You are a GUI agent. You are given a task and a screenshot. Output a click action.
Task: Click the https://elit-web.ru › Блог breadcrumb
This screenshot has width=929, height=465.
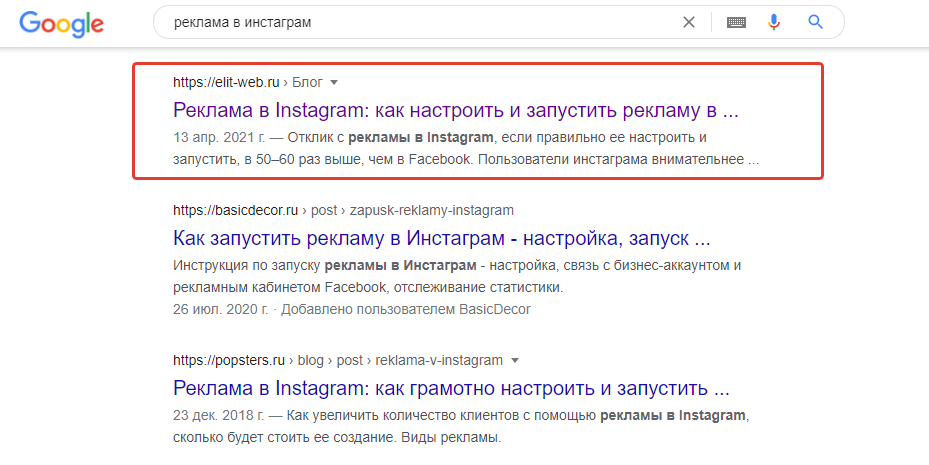(248, 82)
